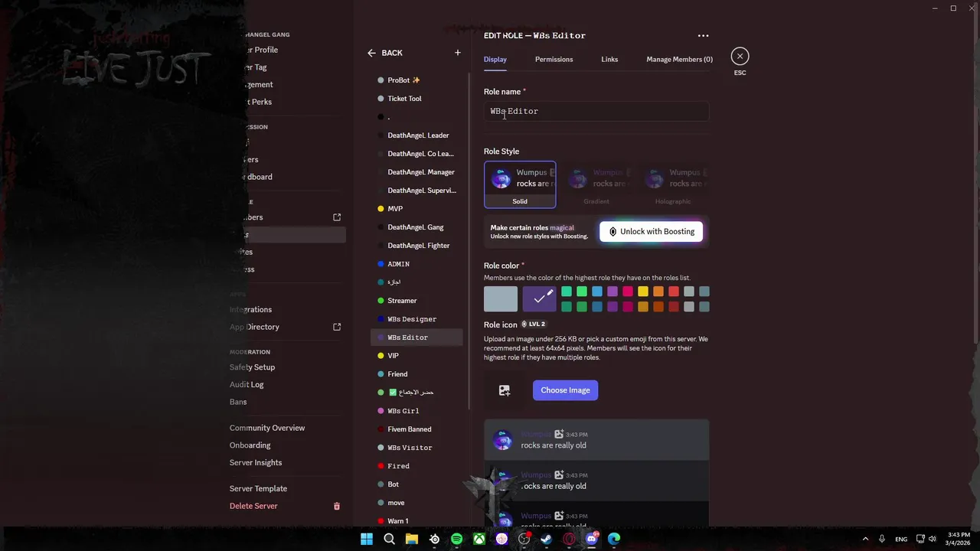Select the Fivem Banned role
The width and height of the screenshot is (980, 551).
tap(416, 429)
